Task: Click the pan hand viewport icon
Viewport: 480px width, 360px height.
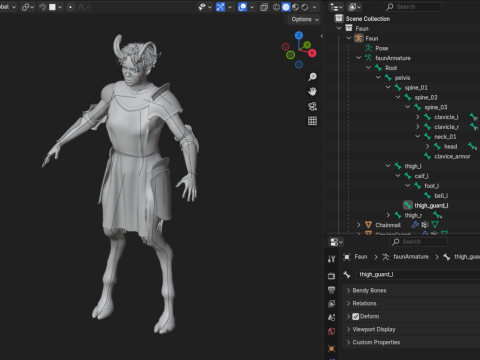Action: [312, 91]
